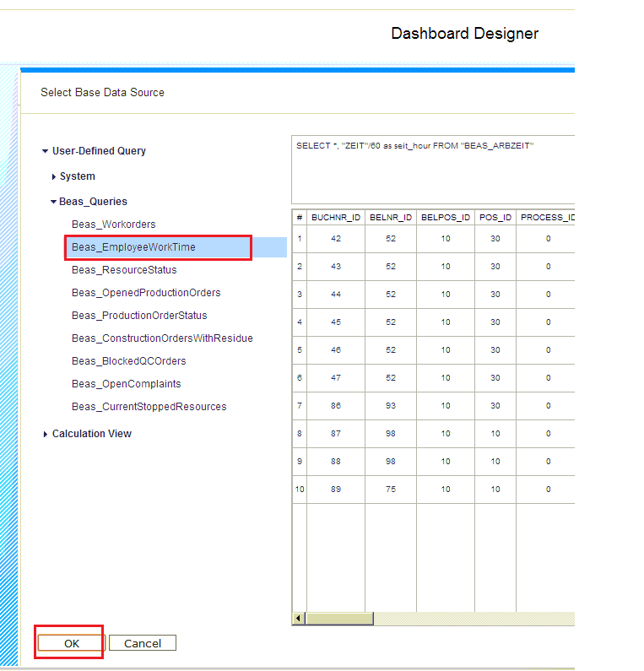Choose Beas_ConstructionOrdersWithResidue query
Image resolution: width=644 pixels, height=671 pixels.
pos(162,338)
